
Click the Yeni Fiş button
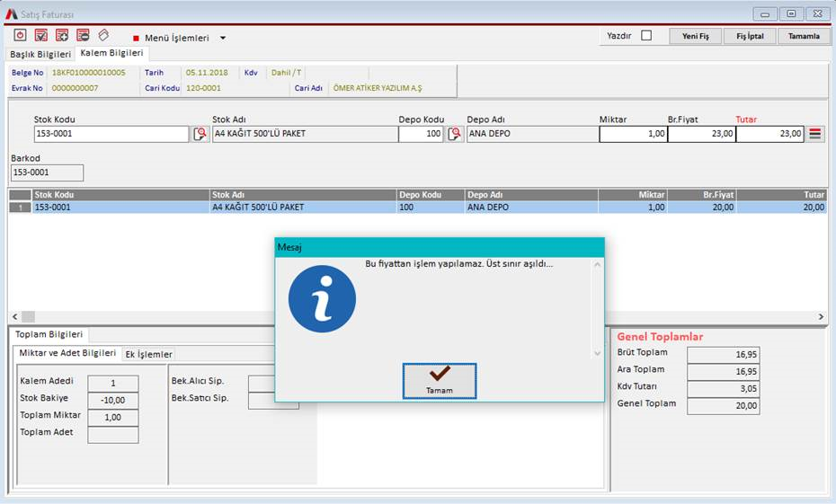click(695, 36)
